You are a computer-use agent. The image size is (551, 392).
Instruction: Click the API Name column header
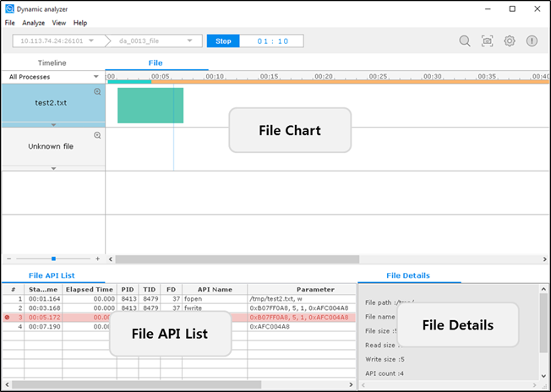[214, 289]
